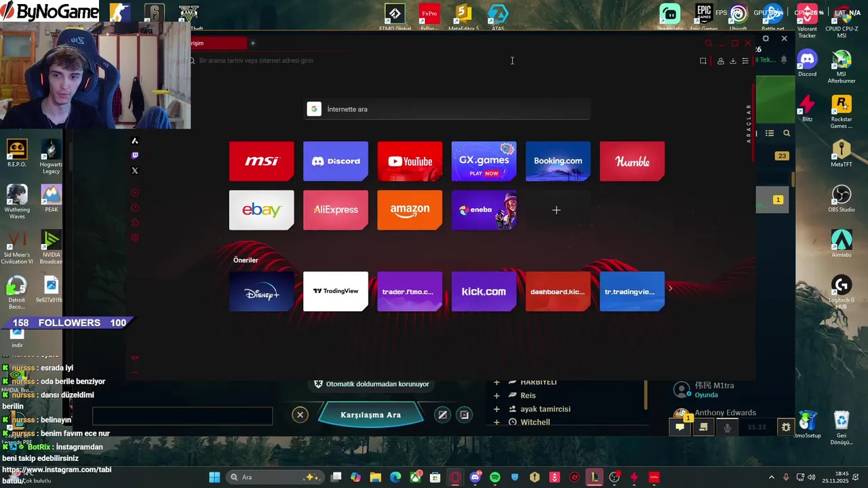Open the Eneba speed dial tile
Screen dimensions: 868x488
pos(484,210)
